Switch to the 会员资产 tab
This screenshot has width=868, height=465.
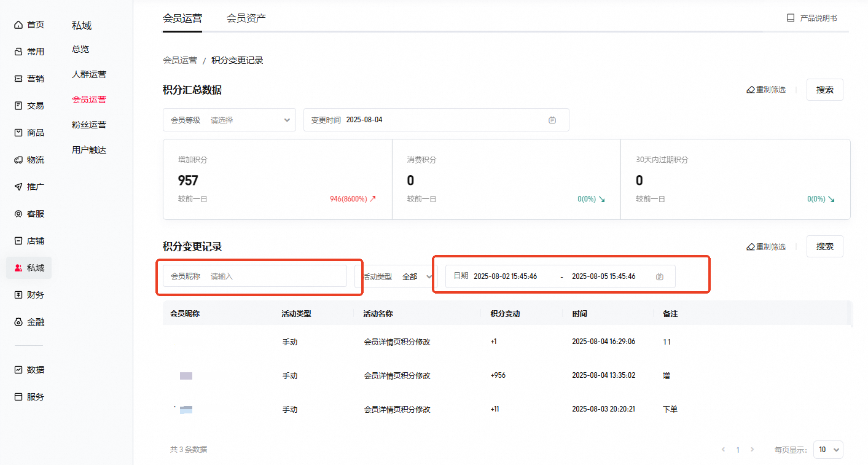pyautogui.click(x=246, y=18)
